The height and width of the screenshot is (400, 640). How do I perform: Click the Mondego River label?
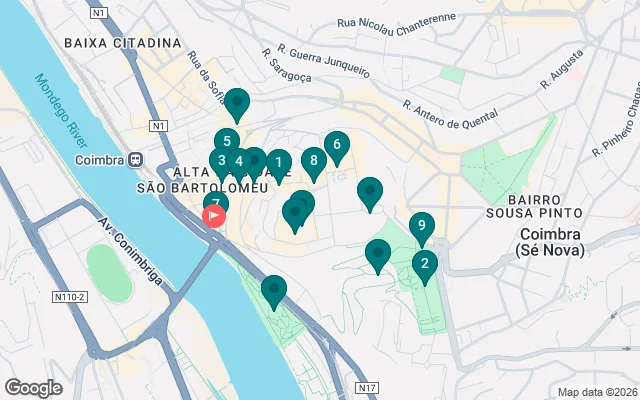coord(61,111)
